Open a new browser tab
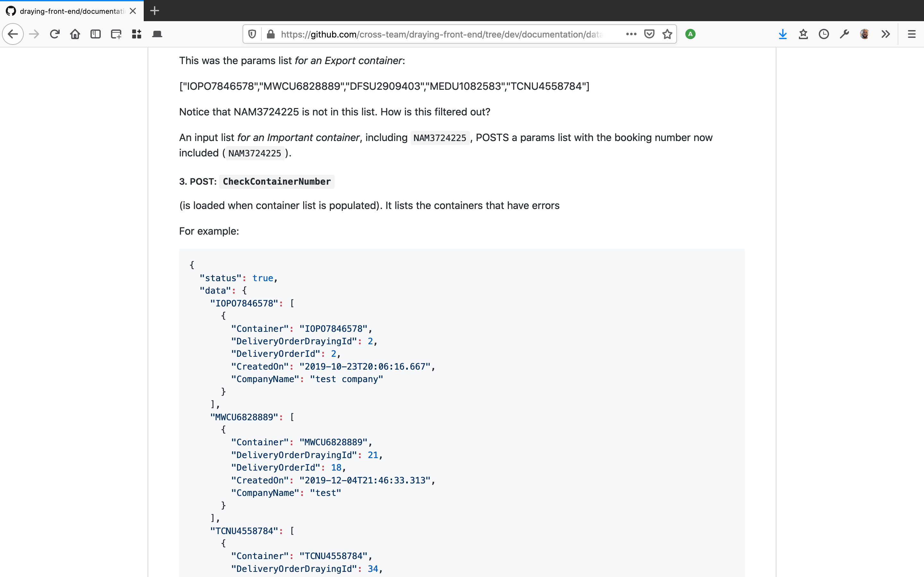This screenshot has height=577, width=924. click(155, 11)
